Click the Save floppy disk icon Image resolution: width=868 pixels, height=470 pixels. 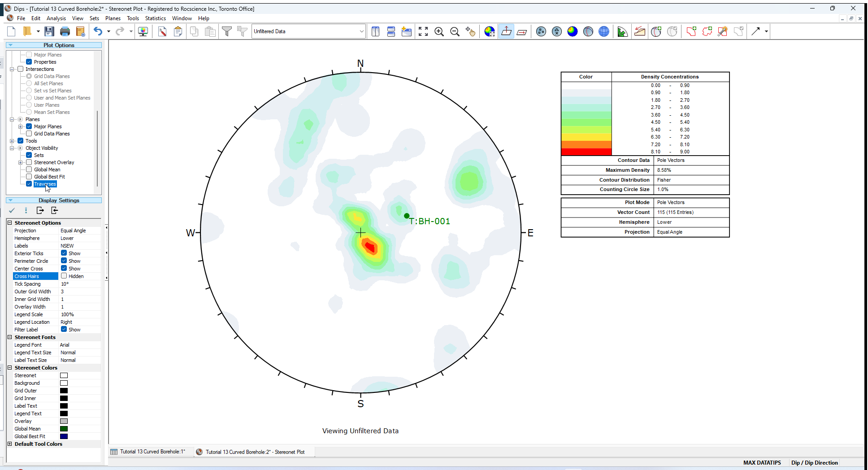tap(49, 31)
